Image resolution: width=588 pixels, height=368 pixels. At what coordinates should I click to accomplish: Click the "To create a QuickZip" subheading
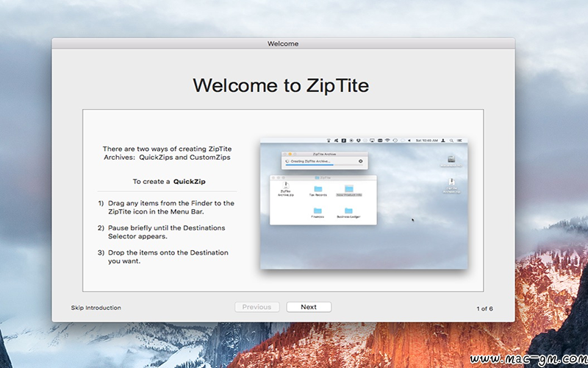(x=169, y=181)
